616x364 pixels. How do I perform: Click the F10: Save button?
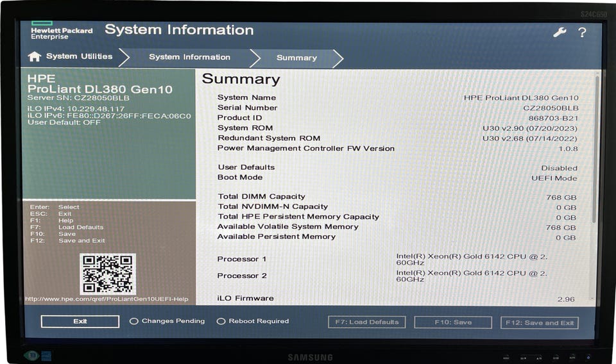[x=453, y=322]
